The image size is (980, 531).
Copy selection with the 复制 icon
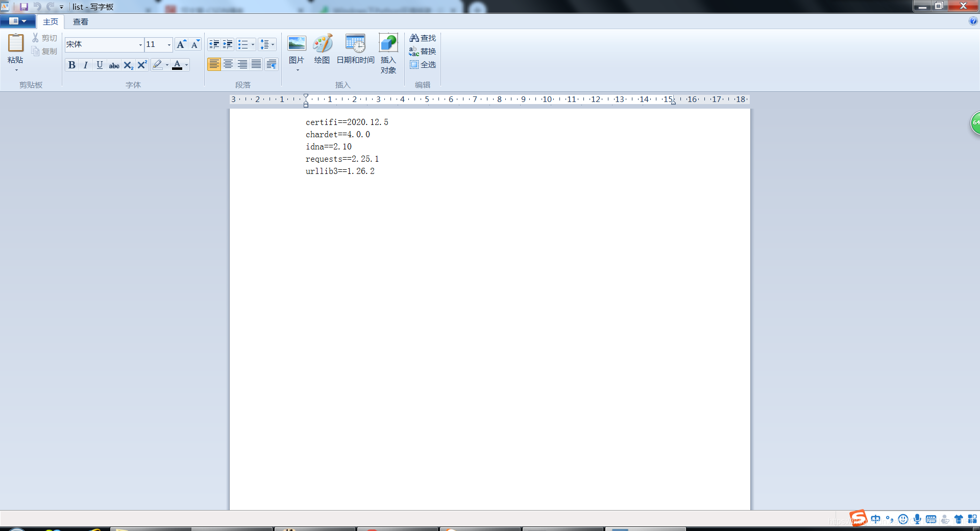point(35,51)
